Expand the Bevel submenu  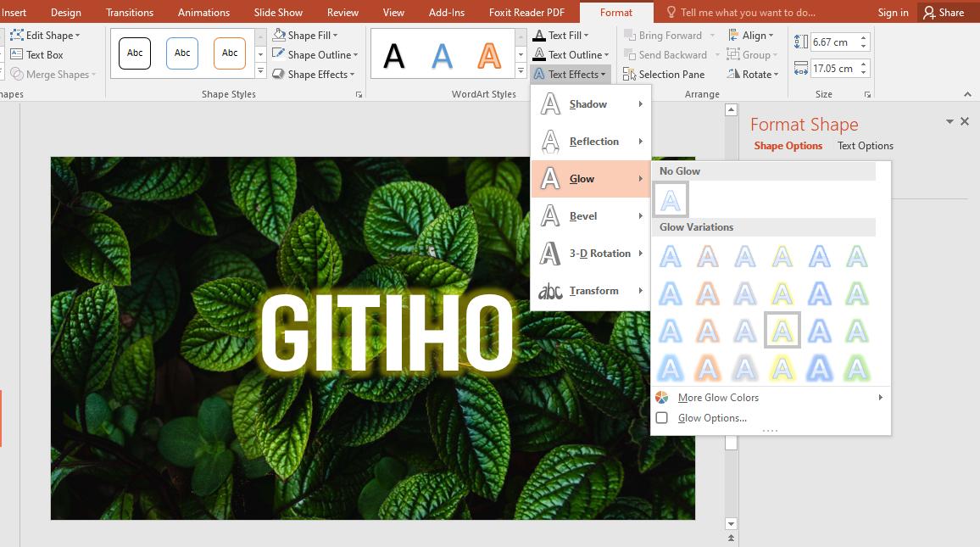[583, 215]
